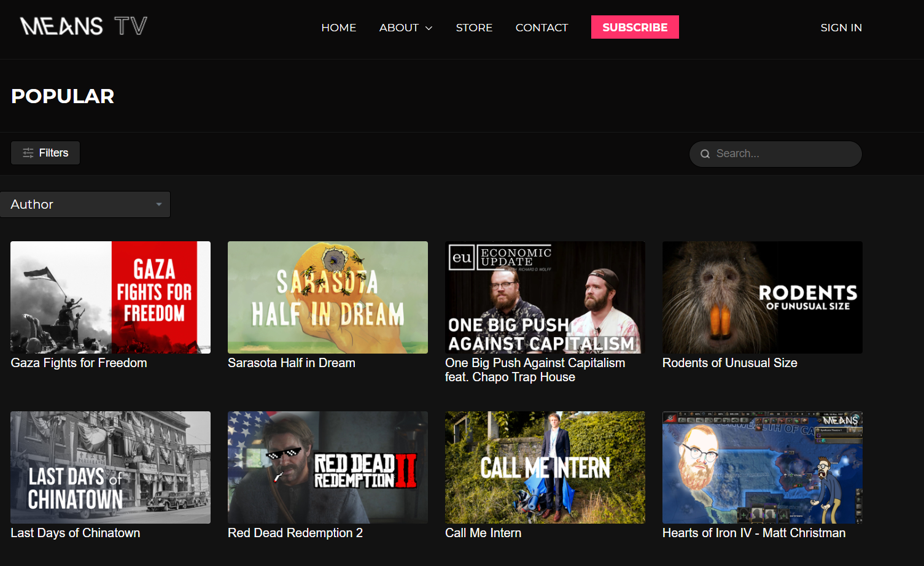Click the Hearts of Iron IV - Matt Christman title link
The height and width of the screenshot is (566, 924).
pos(754,533)
